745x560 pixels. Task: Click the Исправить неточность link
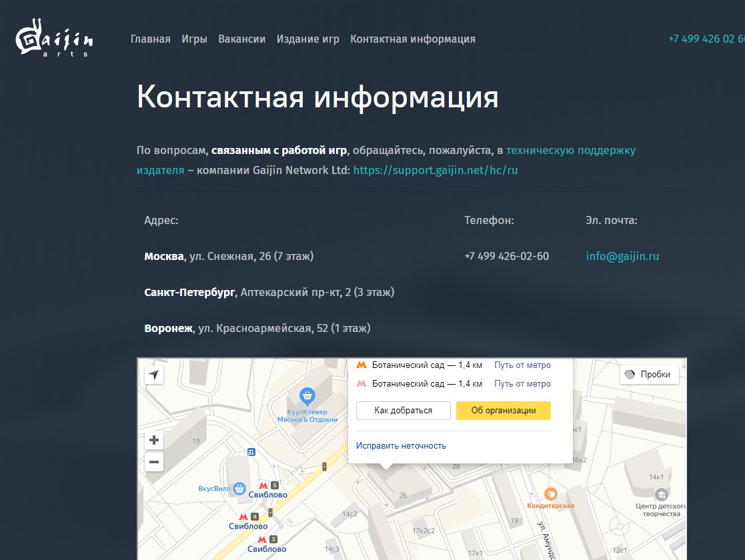tap(401, 445)
